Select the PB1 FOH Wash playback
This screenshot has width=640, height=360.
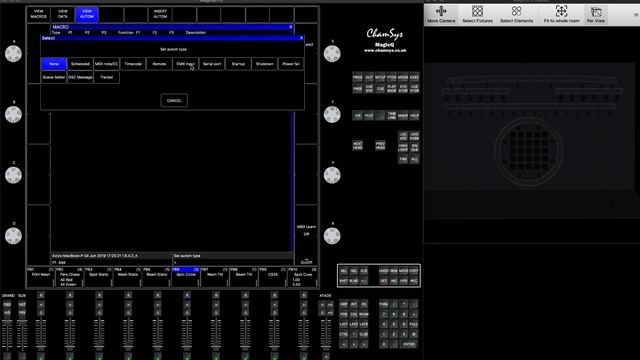coord(41,277)
